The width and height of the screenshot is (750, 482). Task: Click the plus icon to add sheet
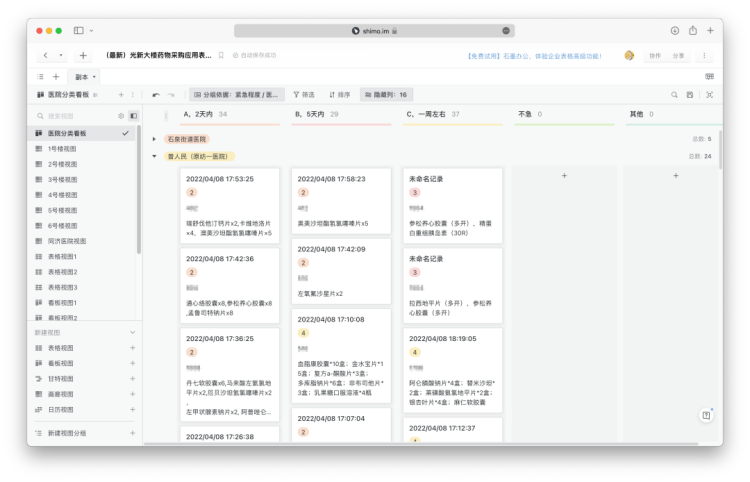(56, 76)
